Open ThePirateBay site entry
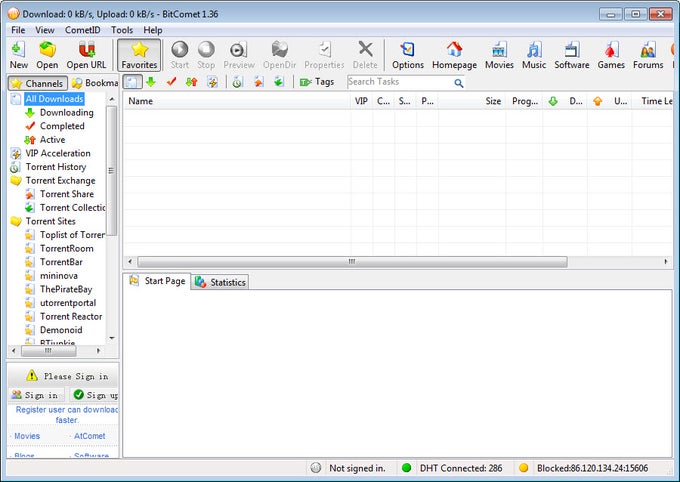This screenshot has width=680, height=482. [66, 289]
